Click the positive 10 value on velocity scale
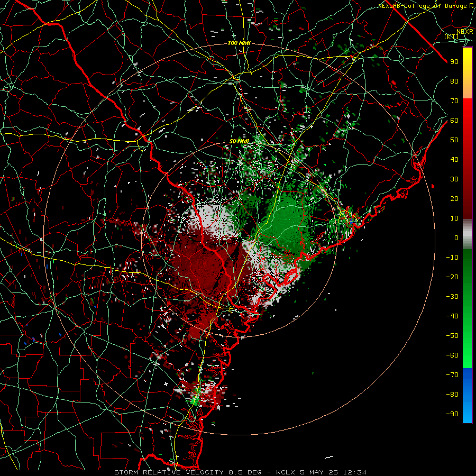Screen dimensions: 476x476 tap(454, 218)
